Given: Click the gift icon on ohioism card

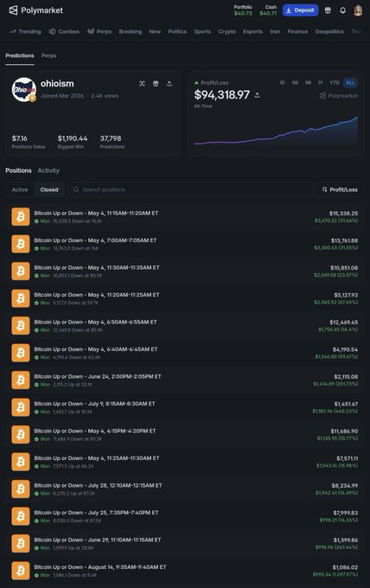Looking at the screenshot, I should click(x=156, y=83).
